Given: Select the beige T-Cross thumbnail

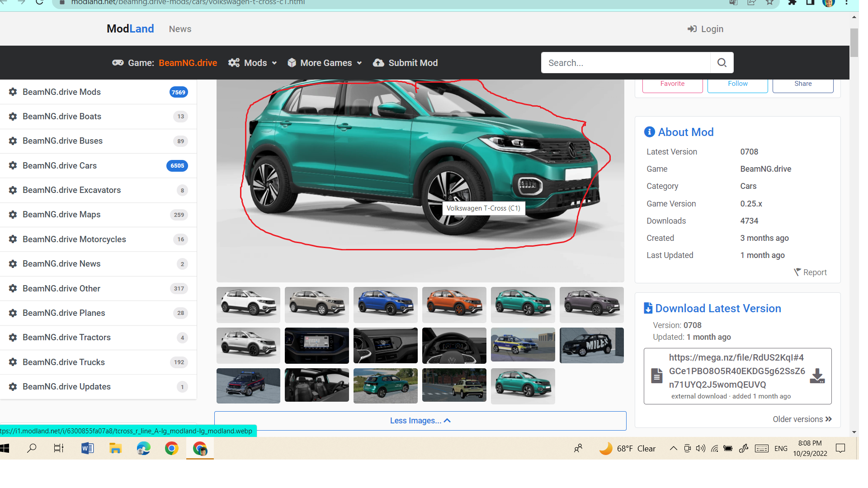Looking at the screenshot, I should (316, 305).
